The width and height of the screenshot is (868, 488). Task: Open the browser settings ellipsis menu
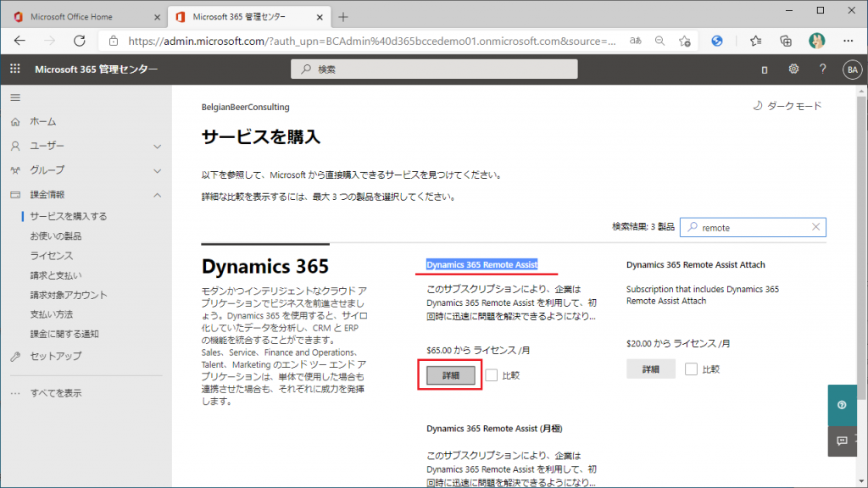[848, 41]
